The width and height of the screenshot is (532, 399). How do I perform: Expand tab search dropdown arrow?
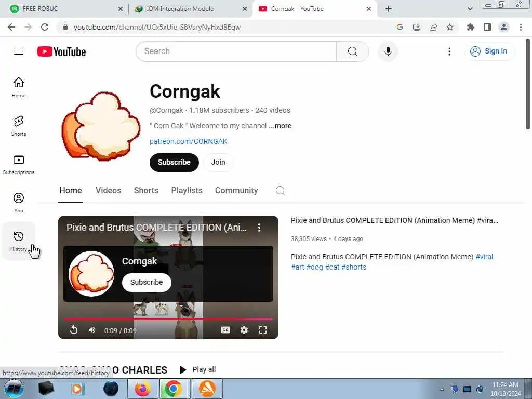pos(470,9)
